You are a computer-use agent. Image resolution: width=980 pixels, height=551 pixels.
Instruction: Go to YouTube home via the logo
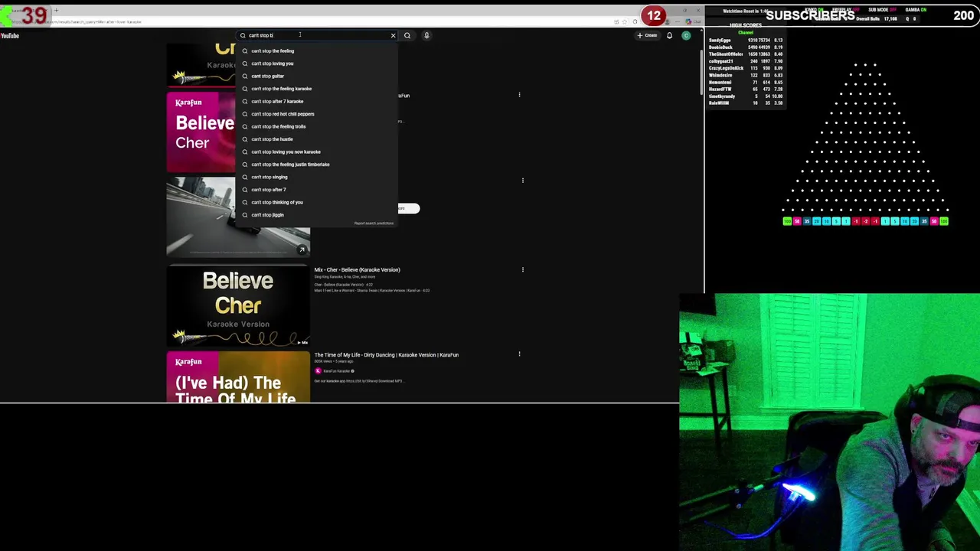[x=10, y=35]
